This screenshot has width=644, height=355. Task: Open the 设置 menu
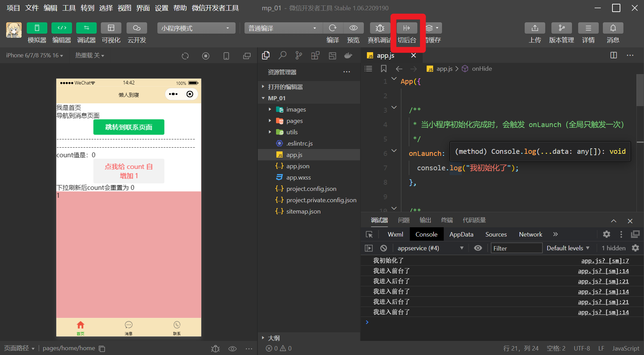pyautogui.click(x=162, y=8)
